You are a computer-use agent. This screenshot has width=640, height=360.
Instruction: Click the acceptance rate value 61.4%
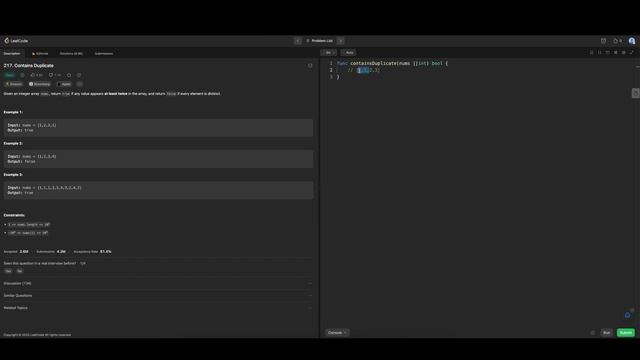click(105, 251)
